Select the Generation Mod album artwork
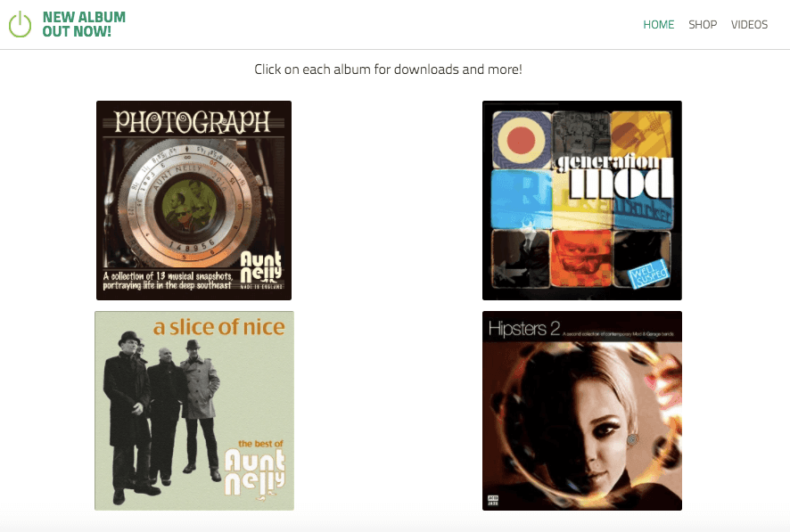The width and height of the screenshot is (790, 532). 581,199
